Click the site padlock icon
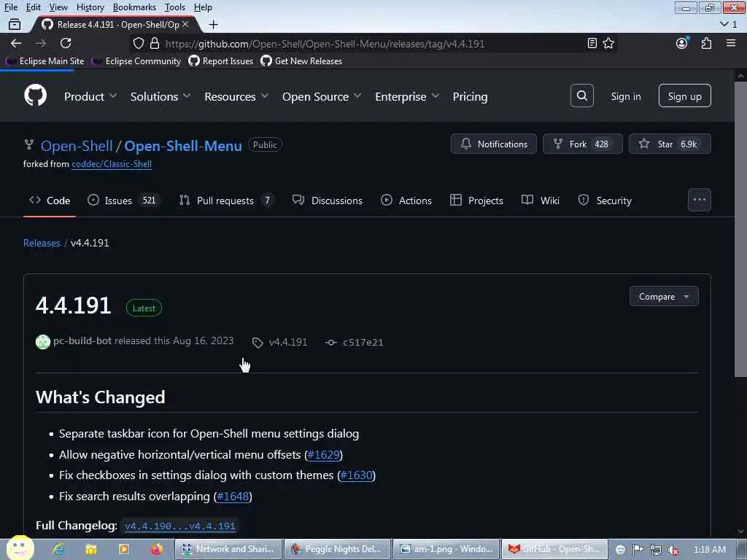This screenshot has width=747, height=560. click(155, 43)
